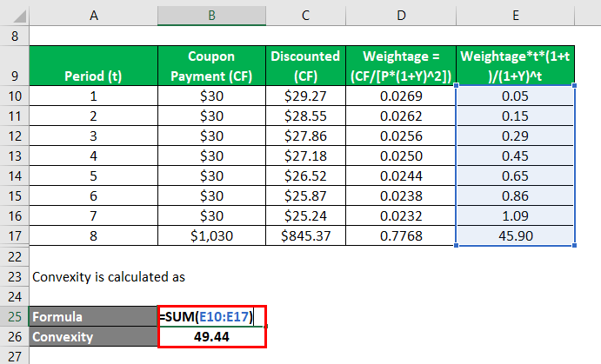Select row 25 by its header

14,317
